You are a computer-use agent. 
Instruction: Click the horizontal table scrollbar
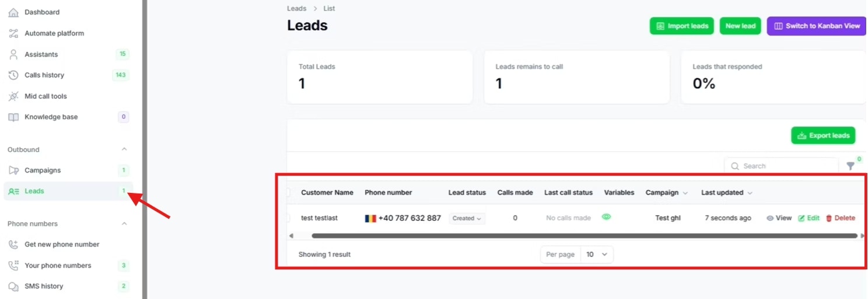point(584,236)
